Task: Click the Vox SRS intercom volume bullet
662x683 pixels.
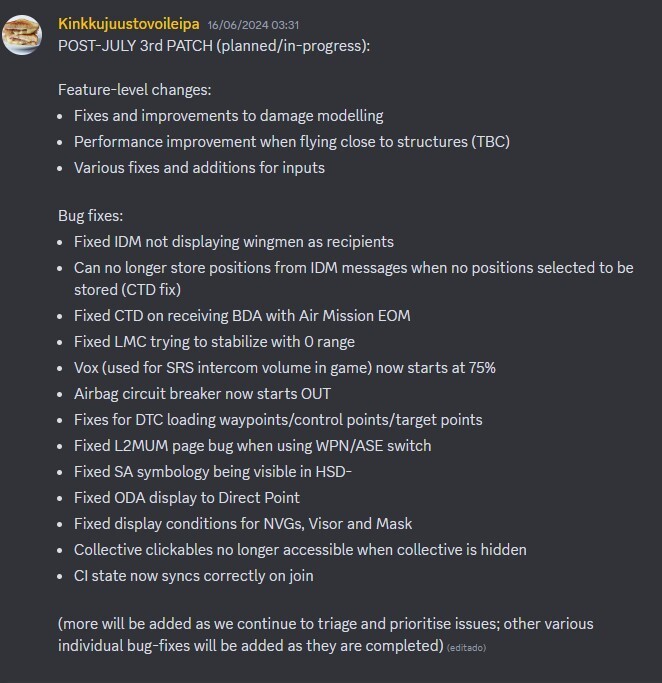Action: pyautogui.click(x=285, y=368)
